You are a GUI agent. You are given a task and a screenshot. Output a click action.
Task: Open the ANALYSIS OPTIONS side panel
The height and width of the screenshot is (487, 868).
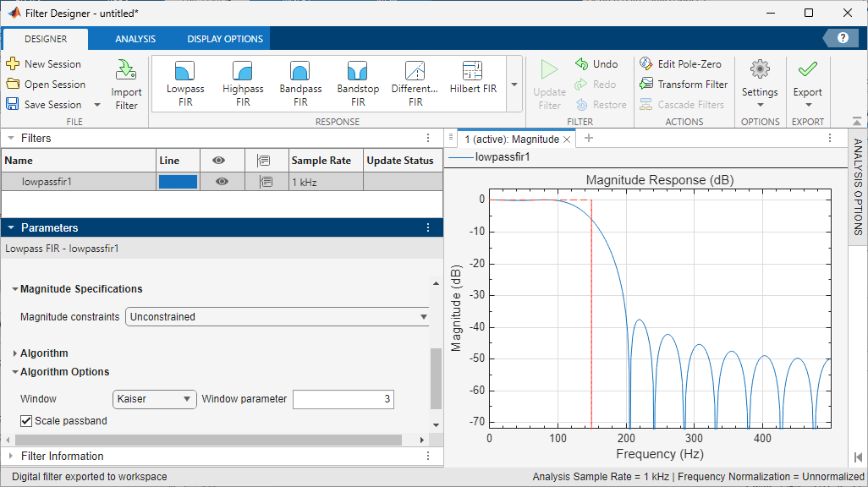(x=858, y=187)
